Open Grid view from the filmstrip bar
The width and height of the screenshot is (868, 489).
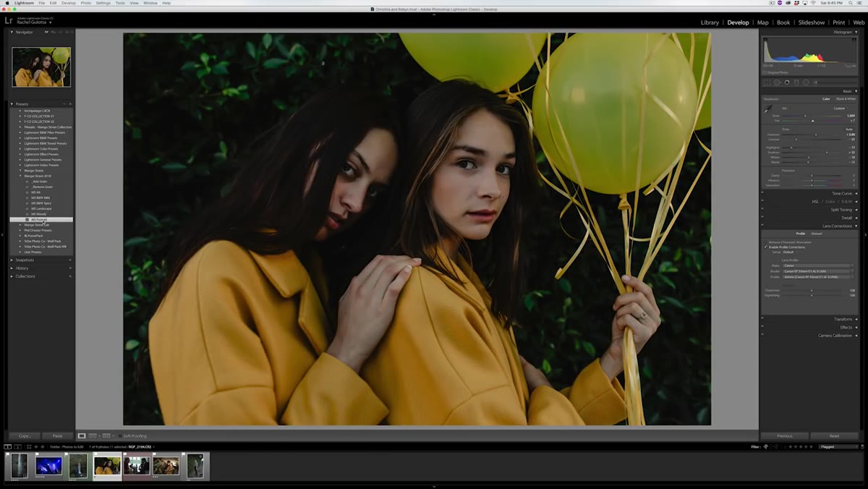coord(27,446)
